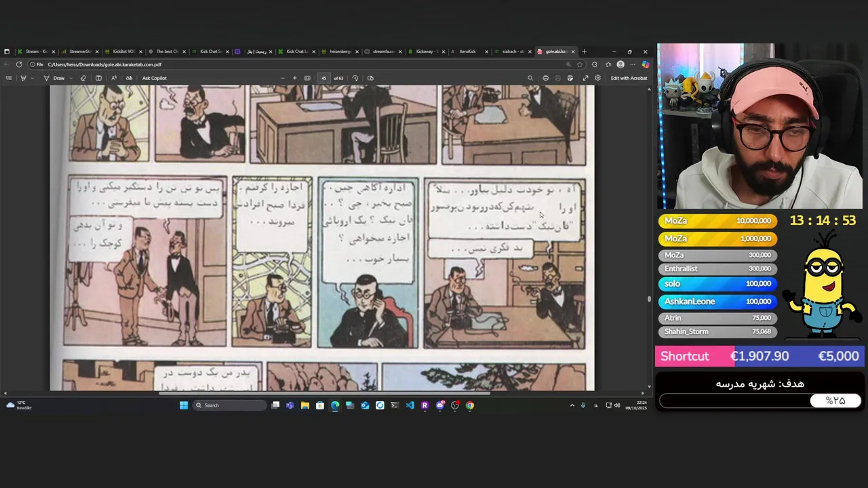
Task: Zoom in the PDF with plus
Action: pos(294,78)
